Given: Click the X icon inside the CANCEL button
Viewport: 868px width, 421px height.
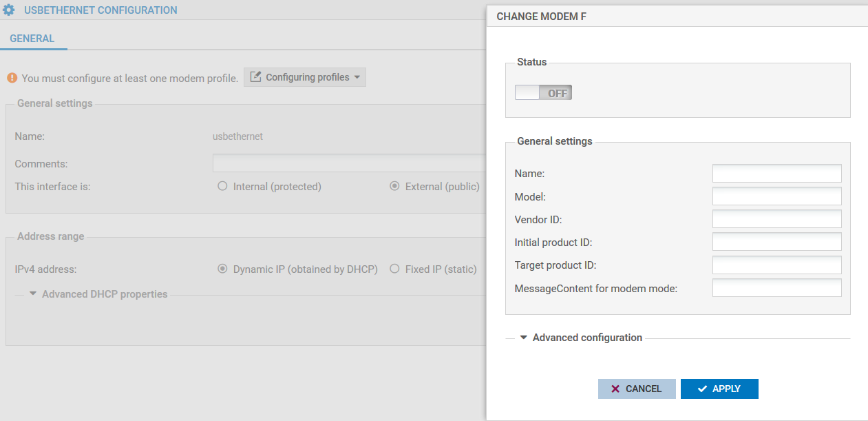Looking at the screenshot, I should pos(616,389).
